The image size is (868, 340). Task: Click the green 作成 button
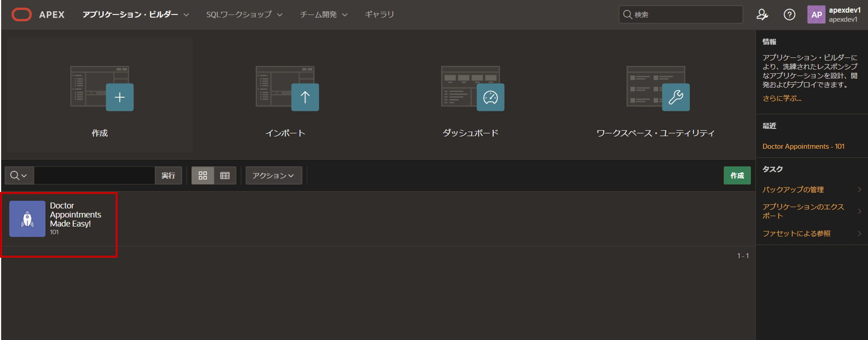737,175
